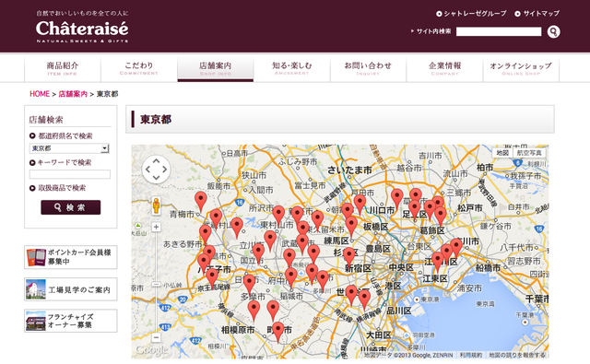
Task: Click the Google logo on the map
Action: coord(151,350)
